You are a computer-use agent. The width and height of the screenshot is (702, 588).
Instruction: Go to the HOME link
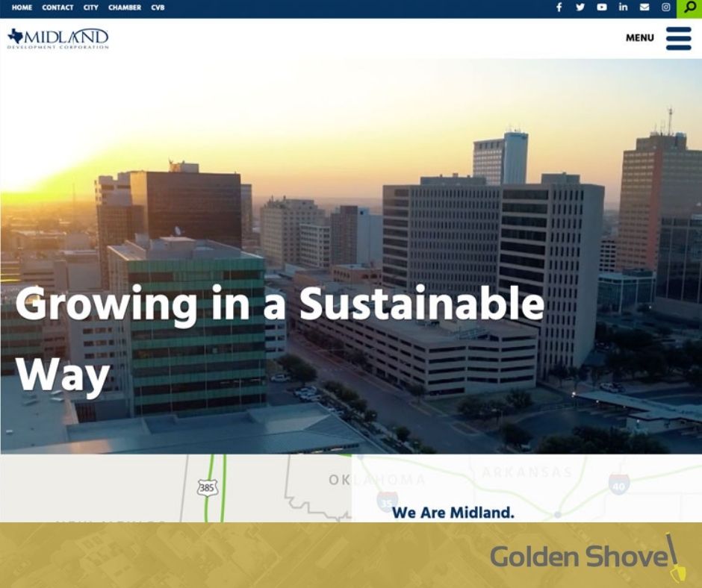22,7
